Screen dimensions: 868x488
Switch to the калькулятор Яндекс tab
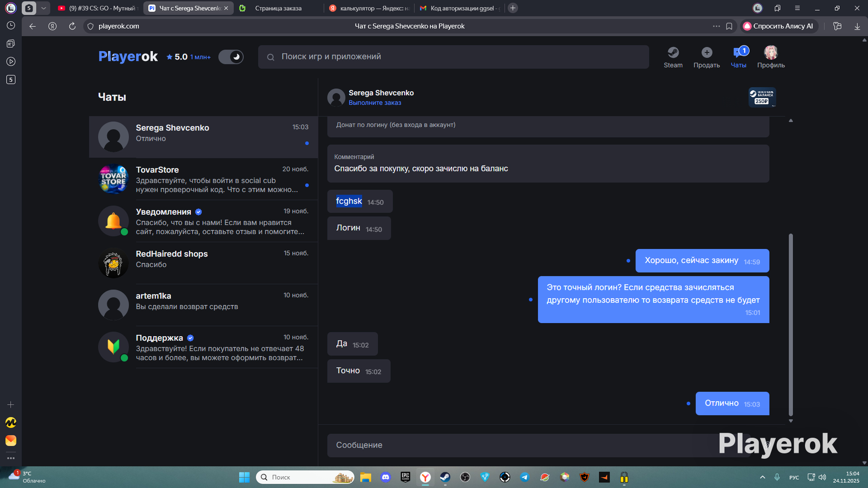(x=369, y=8)
